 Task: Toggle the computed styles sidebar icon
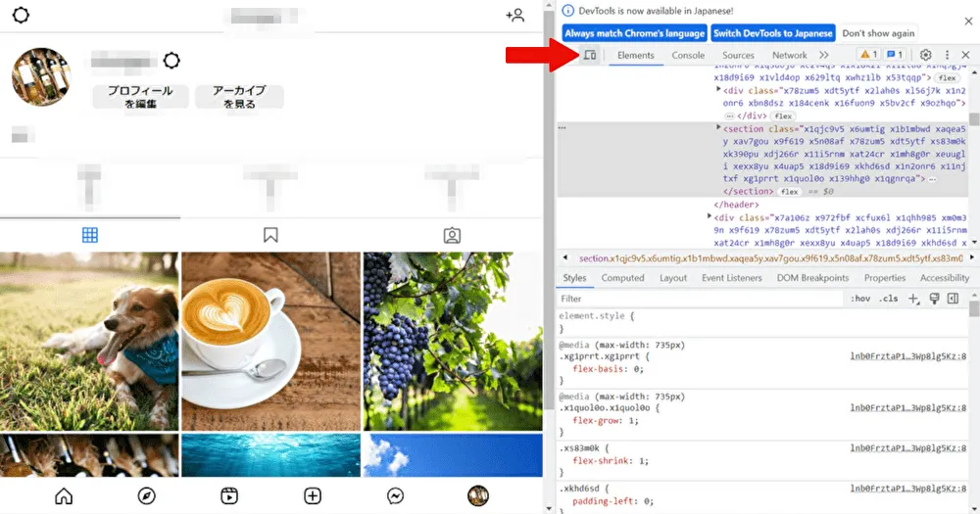click(954, 299)
